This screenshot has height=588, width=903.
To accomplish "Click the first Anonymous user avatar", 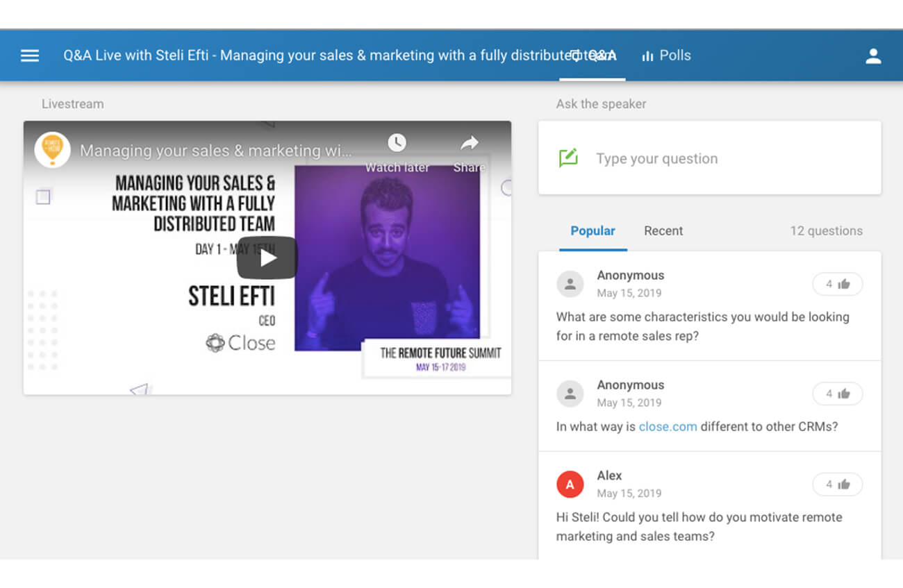I will point(570,284).
